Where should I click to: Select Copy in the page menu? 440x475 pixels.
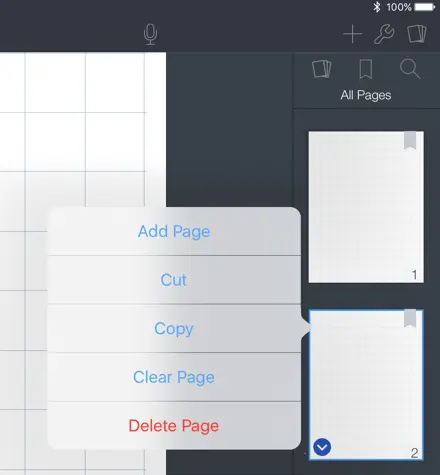coord(174,328)
